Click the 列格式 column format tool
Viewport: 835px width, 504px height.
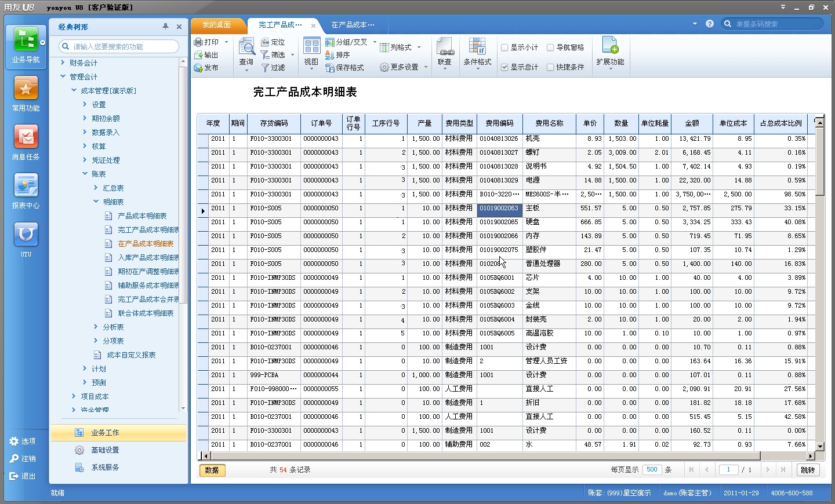pyautogui.click(x=395, y=48)
